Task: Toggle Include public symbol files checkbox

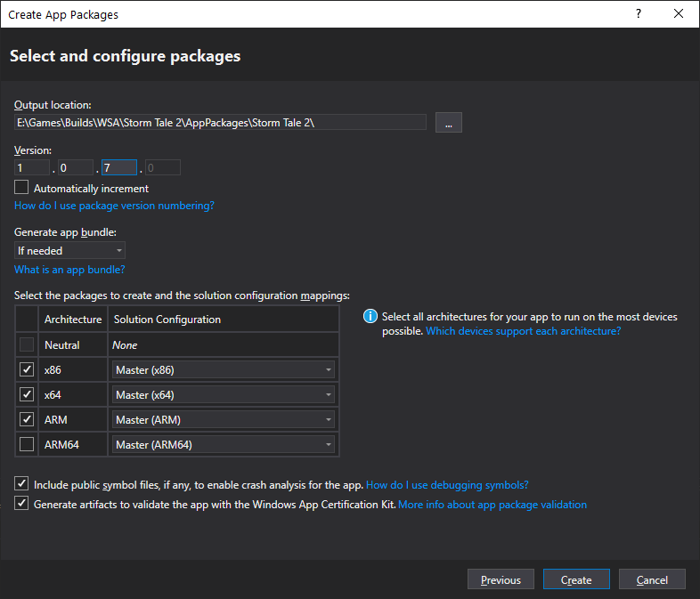Action: (x=21, y=484)
